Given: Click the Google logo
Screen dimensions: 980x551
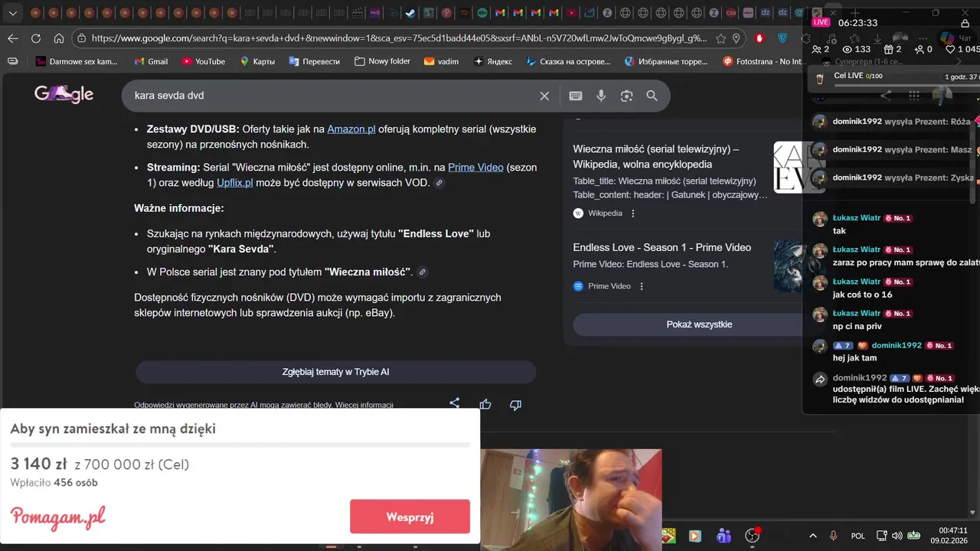Looking at the screenshot, I should (x=64, y=94).
